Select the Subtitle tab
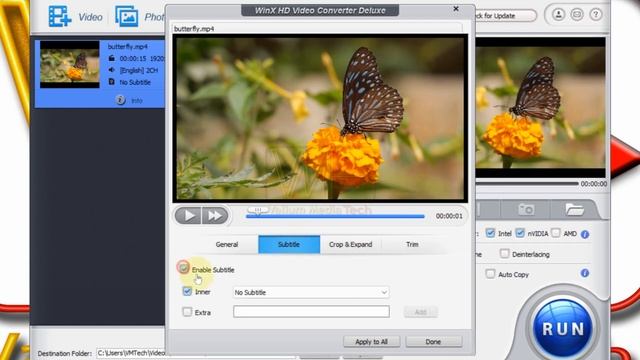The image size is (640, 360). pyautogui.click(x=289, y=244)
